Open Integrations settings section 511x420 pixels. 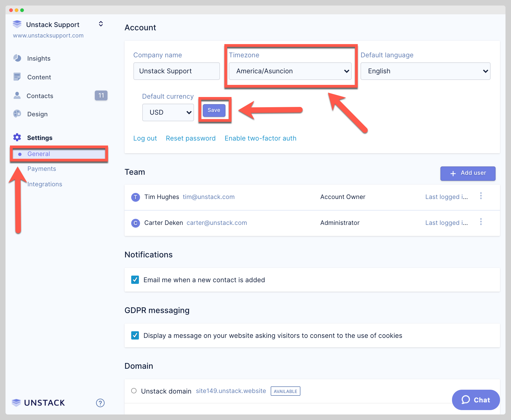point(45,184)
